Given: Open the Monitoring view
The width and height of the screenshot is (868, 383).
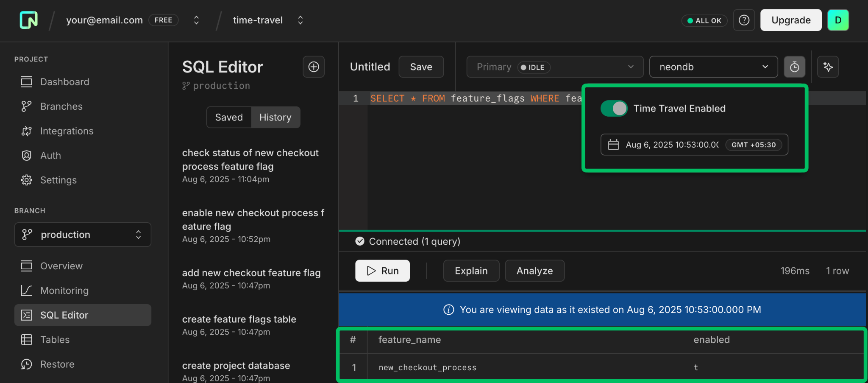Looking at the screenshot, I should point(64,290).
